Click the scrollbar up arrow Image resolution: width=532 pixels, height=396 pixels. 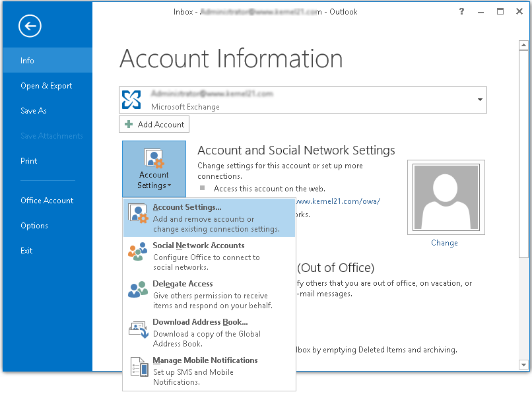pyautogui.click(x=523, y=45)
